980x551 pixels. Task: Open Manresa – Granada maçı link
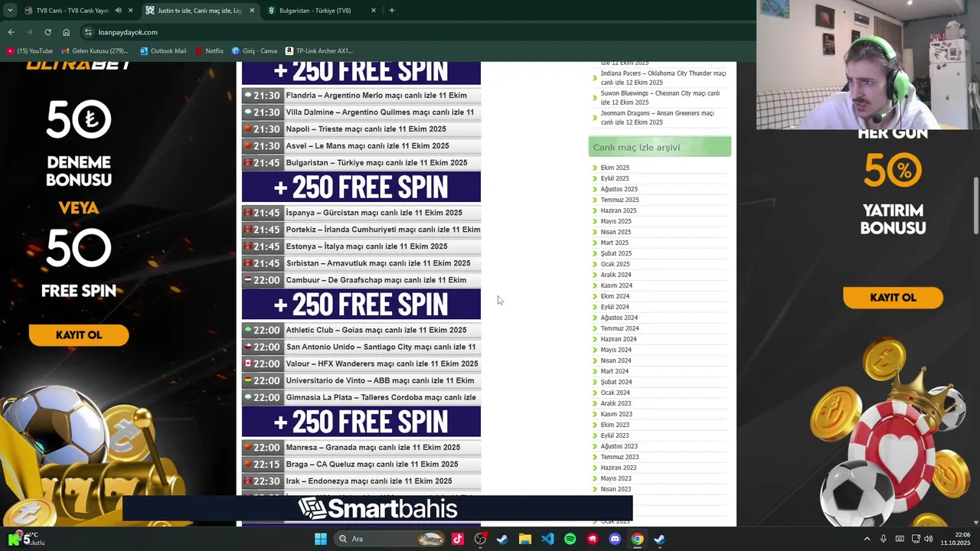pos(373,448)
